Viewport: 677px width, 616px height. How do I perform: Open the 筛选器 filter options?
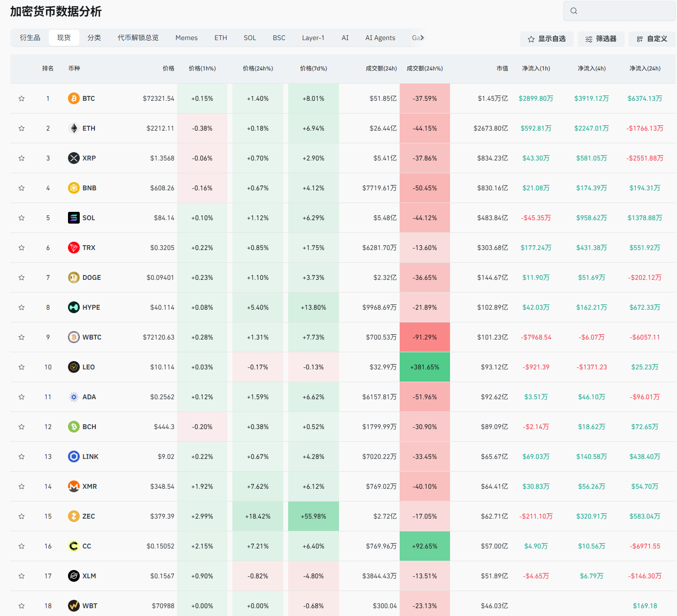point(601,39)
